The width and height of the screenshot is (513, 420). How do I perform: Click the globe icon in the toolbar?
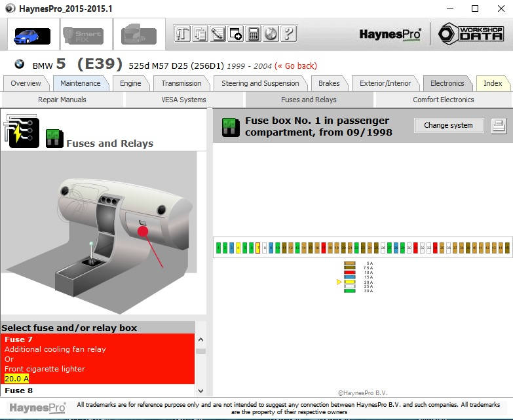(x=271, y=34)
